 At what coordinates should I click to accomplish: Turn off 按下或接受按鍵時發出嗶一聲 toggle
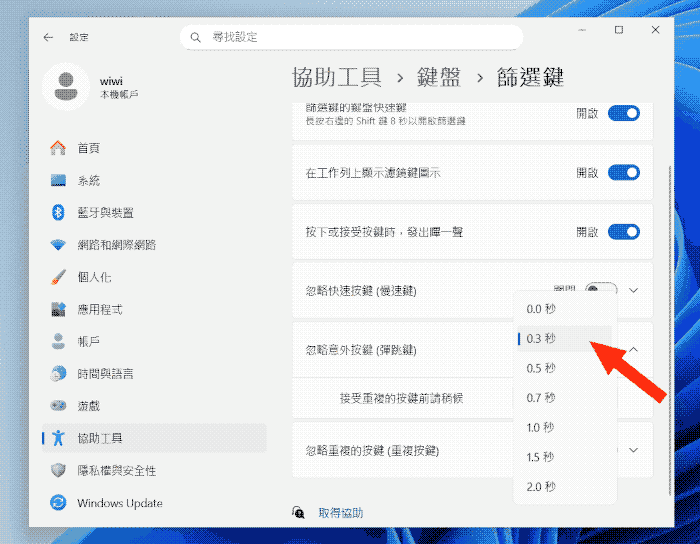pos(623,232)
